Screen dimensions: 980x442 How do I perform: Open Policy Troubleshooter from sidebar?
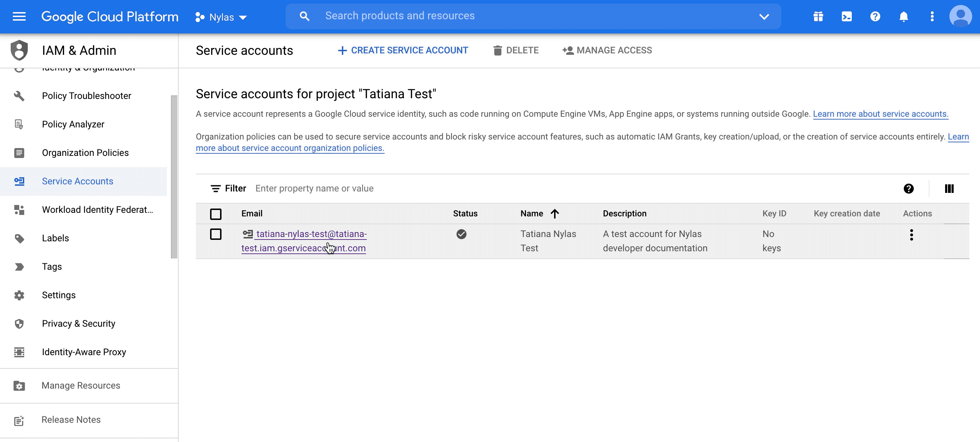point(87,96)
